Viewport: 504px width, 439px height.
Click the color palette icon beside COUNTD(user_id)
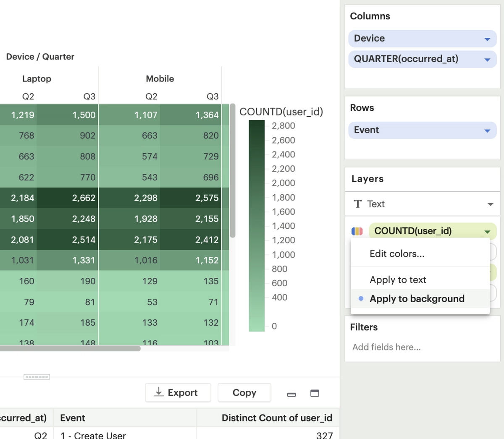coord(357,231)
